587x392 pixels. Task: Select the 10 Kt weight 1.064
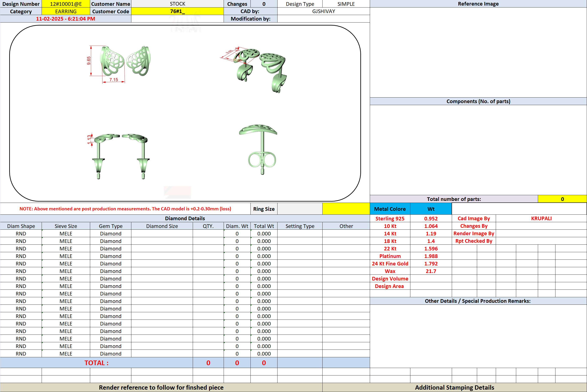(431, 226)
